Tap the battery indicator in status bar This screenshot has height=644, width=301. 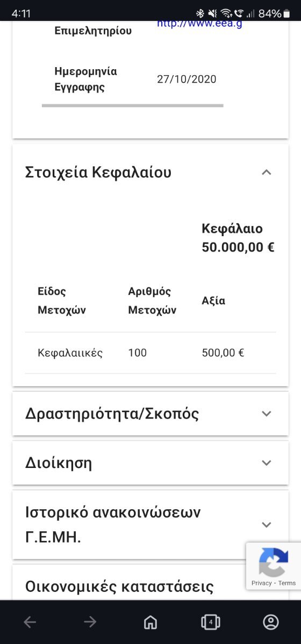click(286, 13)
